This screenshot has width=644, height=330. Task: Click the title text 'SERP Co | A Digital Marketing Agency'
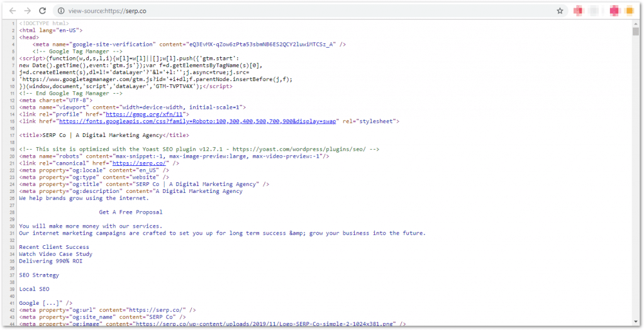(x=103, y=135)
